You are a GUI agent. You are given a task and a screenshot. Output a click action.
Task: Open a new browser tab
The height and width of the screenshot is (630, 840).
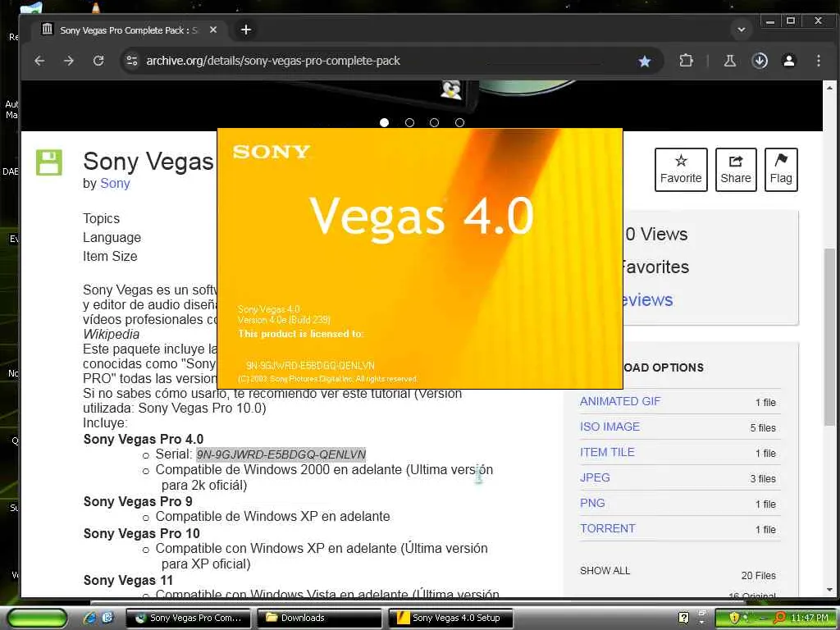tap(246, 30)
